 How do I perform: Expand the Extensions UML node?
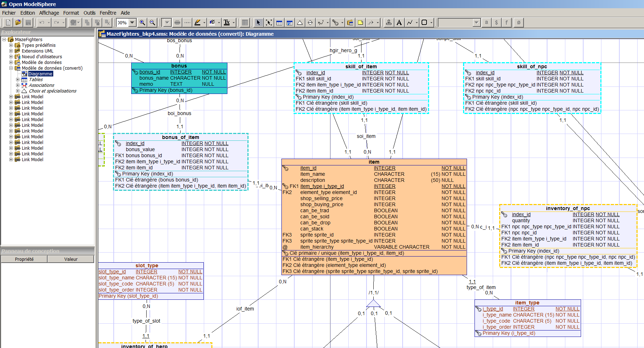point(11,51)
